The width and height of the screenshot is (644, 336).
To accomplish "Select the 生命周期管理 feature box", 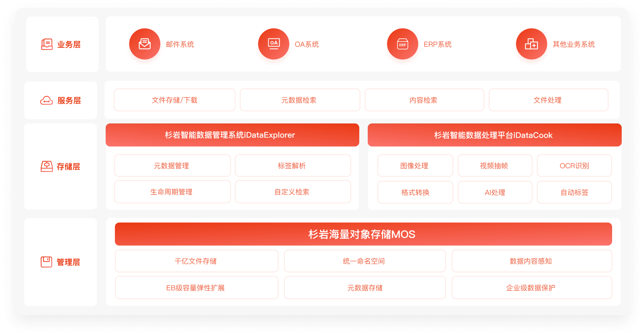I will [172, 192].
